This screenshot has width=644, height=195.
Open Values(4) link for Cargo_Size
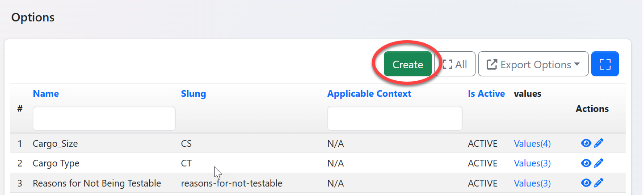tap(532, 144)
